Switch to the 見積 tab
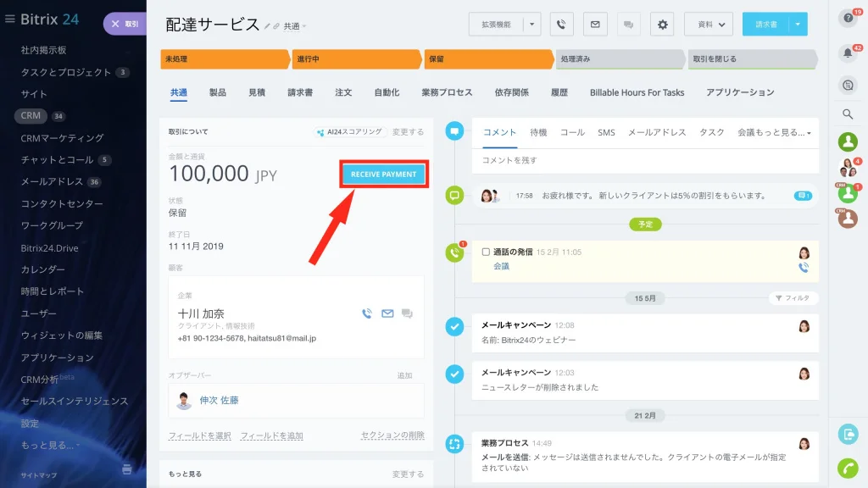 (x=257, y=92)
